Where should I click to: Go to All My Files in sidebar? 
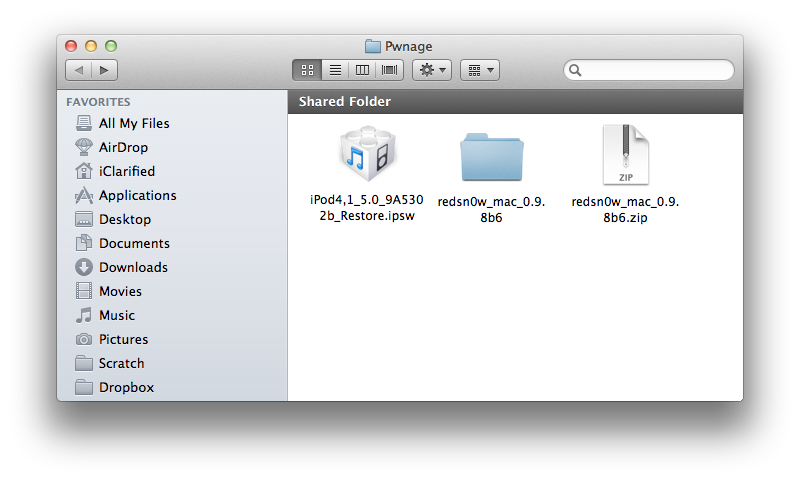(x=133, y=123)
